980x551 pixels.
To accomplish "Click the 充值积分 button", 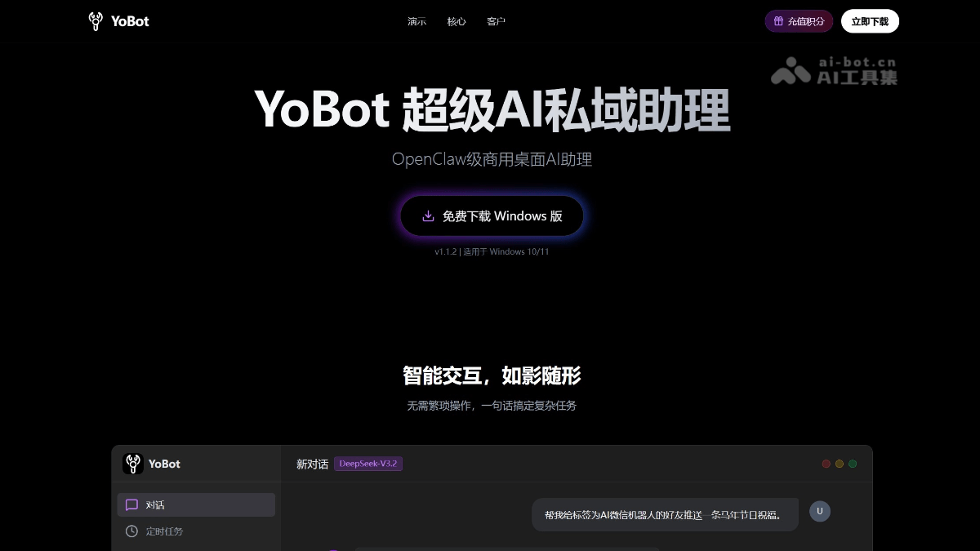I will pos(799,21).
